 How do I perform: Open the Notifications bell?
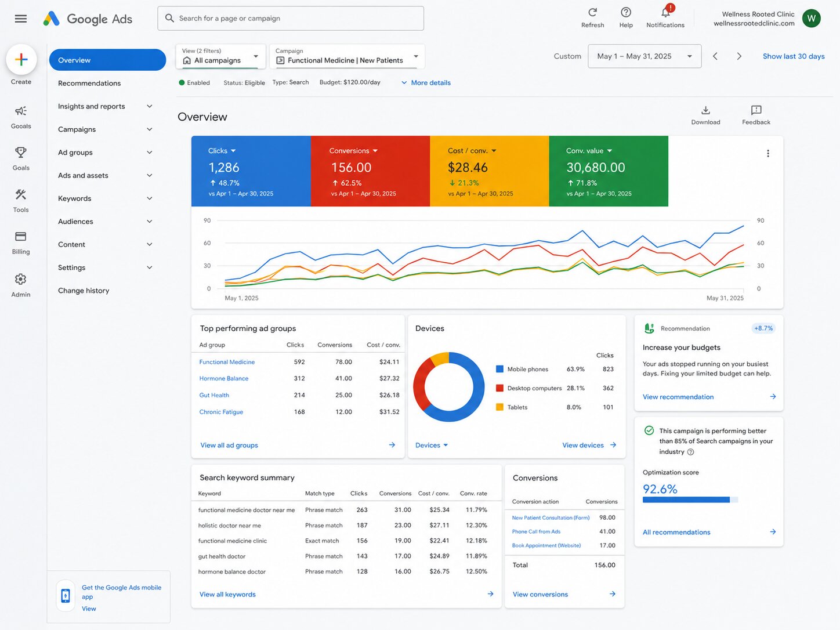665,12
